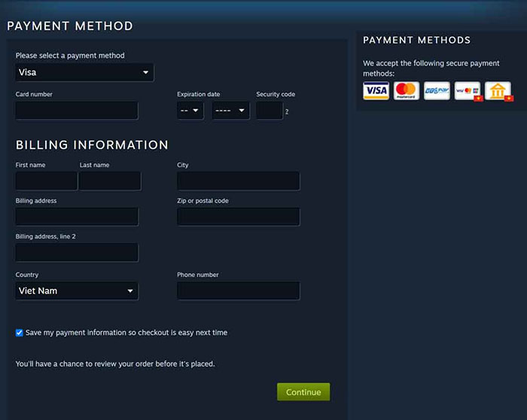Image resolution: width=527 pixels, height=420 pixels.
Task: Click the Mastercard logo icon
Action: 407,91
